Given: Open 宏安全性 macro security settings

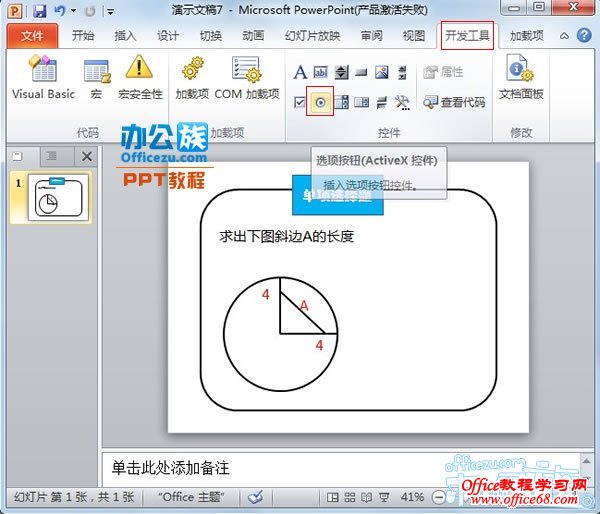Looking at the screenshot, I should tap(140, 78).
